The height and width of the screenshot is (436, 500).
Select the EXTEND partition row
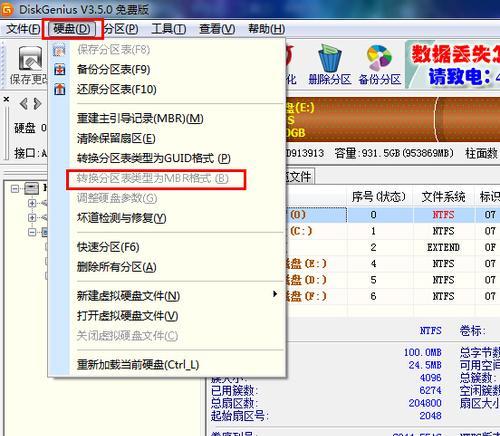click(393, 247)
